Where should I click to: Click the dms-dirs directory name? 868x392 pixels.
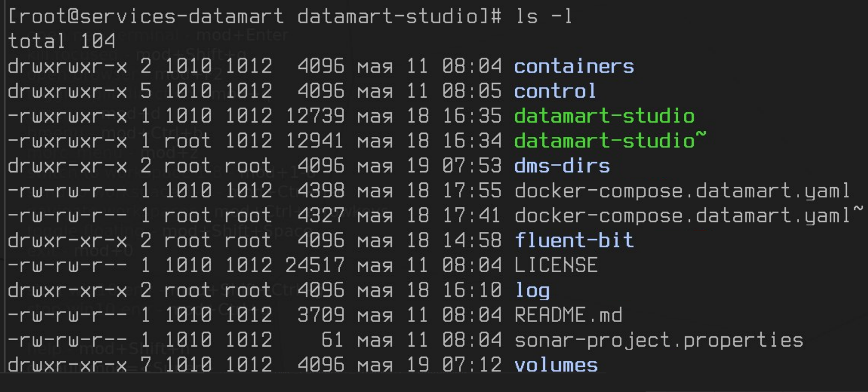pyautogui.click(x=562, y=166)
